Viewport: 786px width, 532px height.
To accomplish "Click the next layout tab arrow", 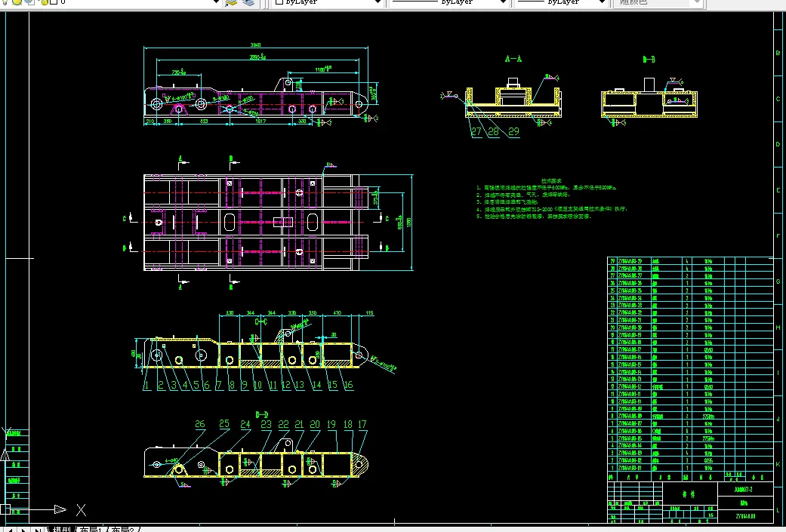I will [23, 530].
